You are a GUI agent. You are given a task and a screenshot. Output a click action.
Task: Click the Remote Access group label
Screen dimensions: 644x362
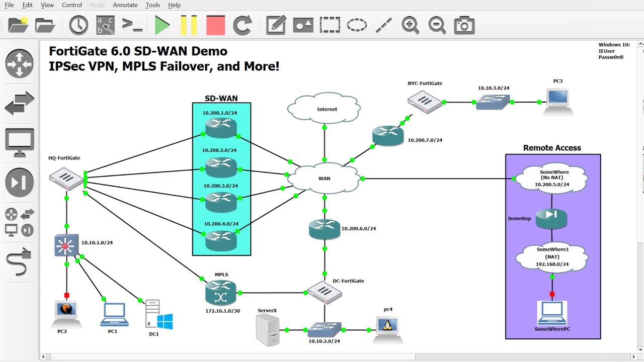point(552,148)
